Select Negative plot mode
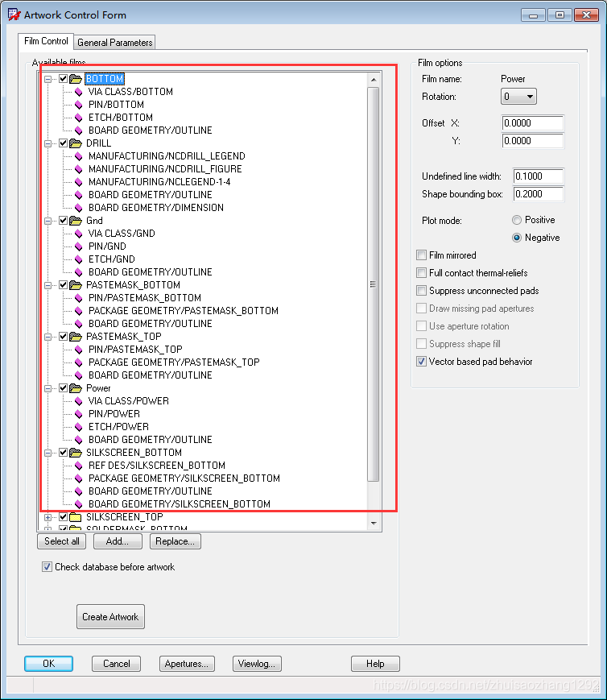This screenshot has width=607, height=700. [516, 238]
